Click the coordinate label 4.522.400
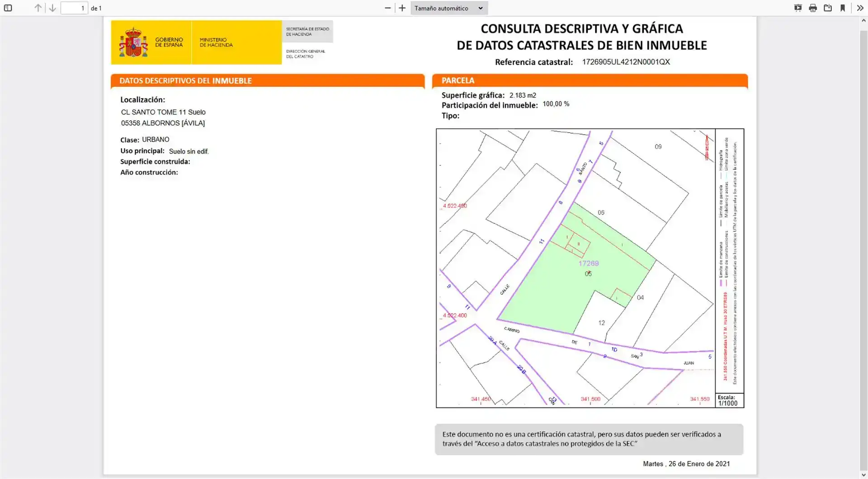This screenshot has height=479, width=868. (455, 315)
